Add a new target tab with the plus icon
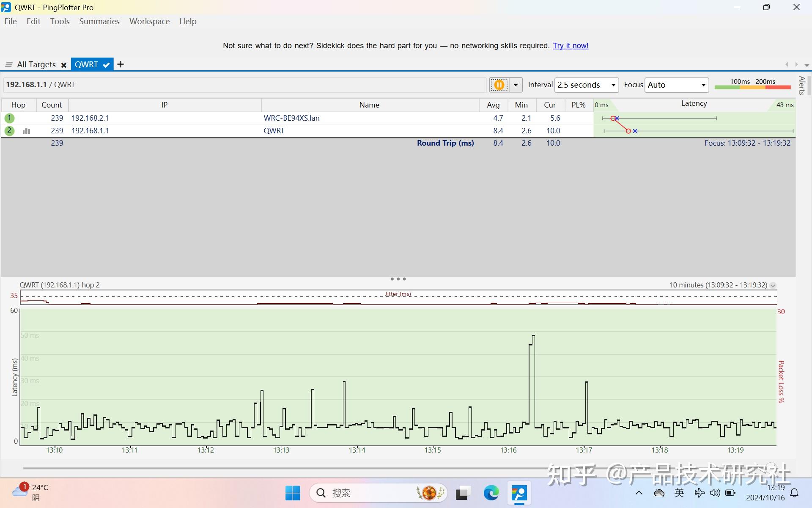Screen dimensions: 812x508 [x=121, y=64]
